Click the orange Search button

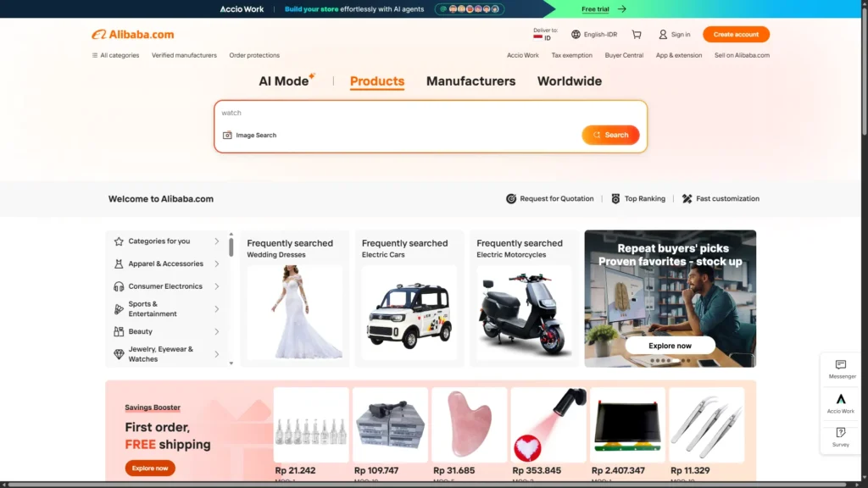[x=610, y=135]
